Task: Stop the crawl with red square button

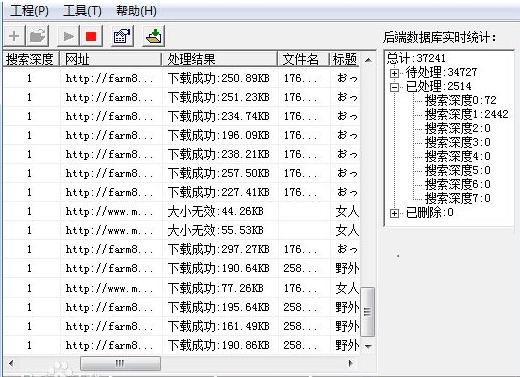Action: pyautogui.click(x=91, y=36)
